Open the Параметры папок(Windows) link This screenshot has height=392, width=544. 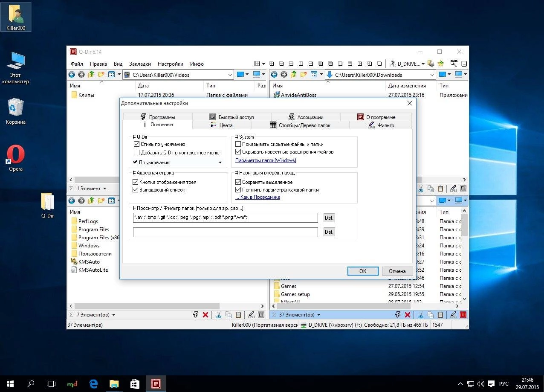click(266, 160)
